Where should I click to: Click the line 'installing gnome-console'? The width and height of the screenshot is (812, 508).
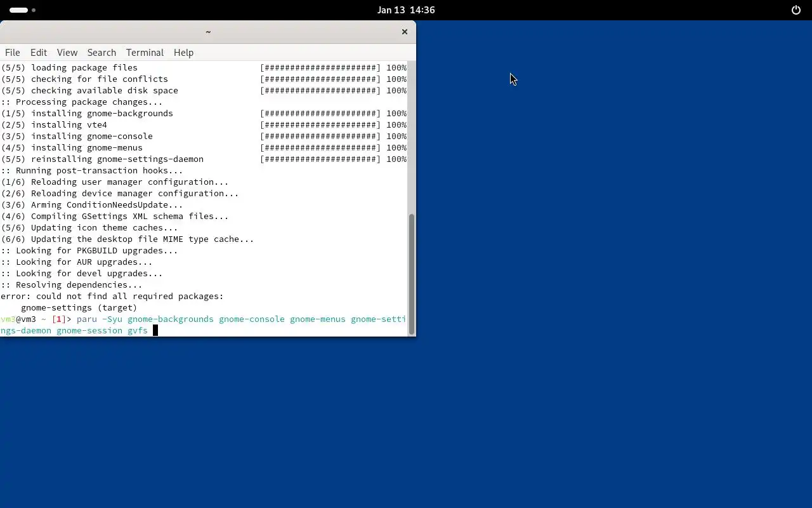click(204, 137)
